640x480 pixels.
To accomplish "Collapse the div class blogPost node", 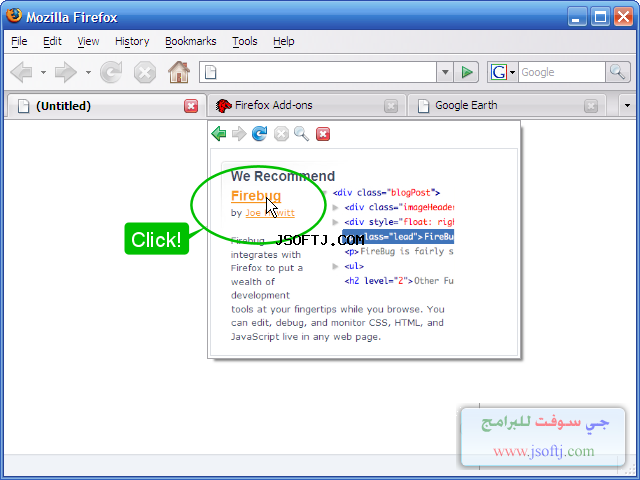I will [x=324, y=193].
